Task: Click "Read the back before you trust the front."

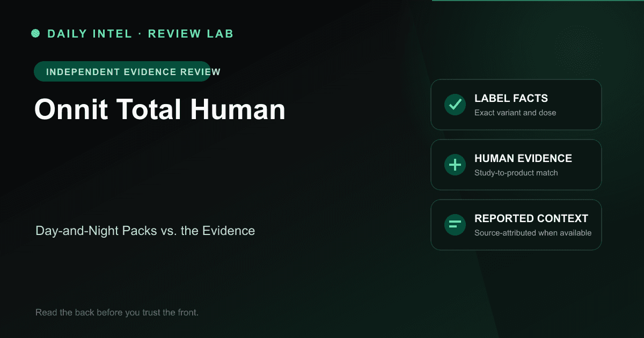Action: [117, 312]
